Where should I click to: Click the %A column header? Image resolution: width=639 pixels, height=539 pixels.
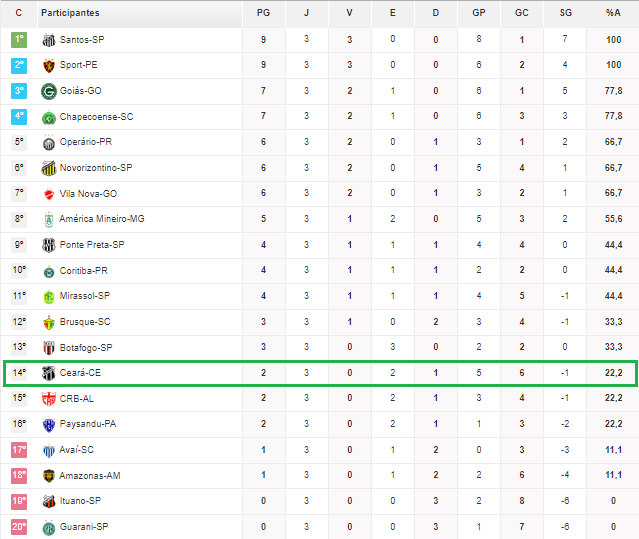pyautogui.click(x=613, y=13)
